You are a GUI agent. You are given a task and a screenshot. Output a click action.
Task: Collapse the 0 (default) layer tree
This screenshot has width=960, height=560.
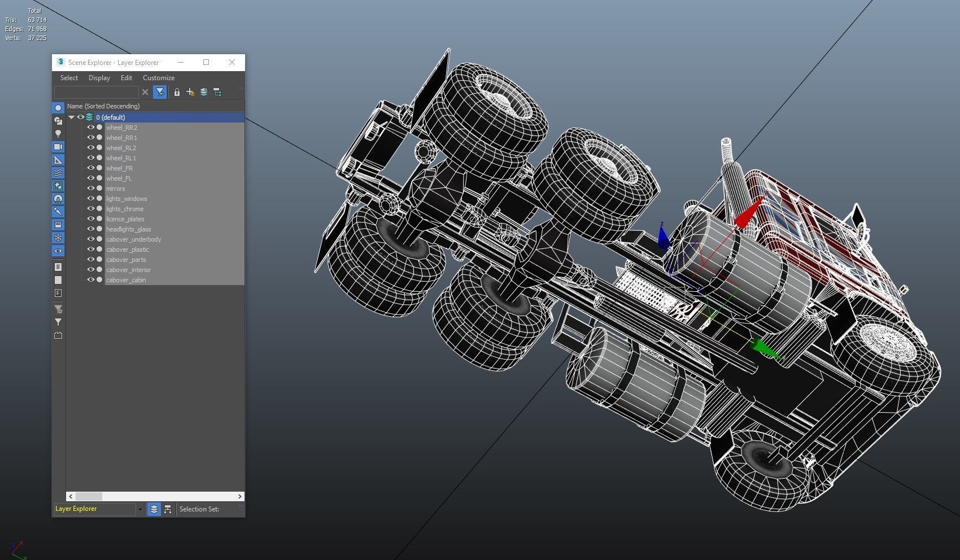pyautogui.click(x=72, y=117)
